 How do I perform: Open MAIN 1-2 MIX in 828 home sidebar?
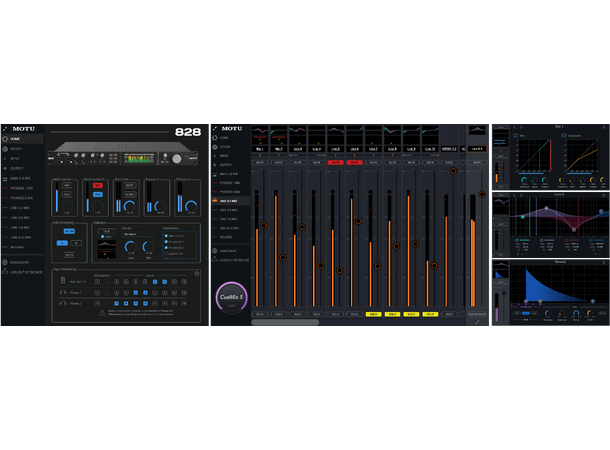click(20, 179)
